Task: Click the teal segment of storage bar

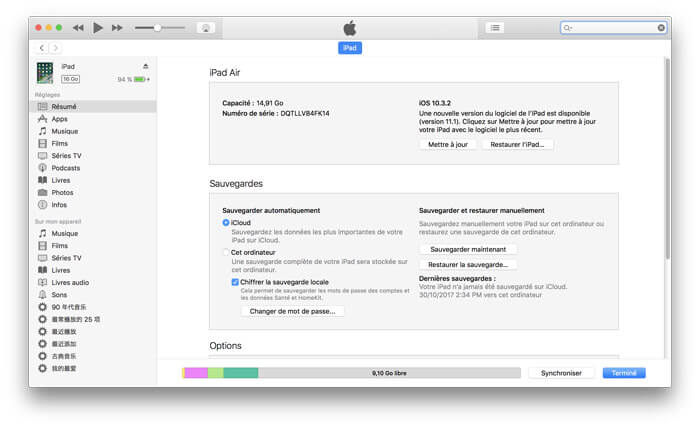Action: coord(241,373)
